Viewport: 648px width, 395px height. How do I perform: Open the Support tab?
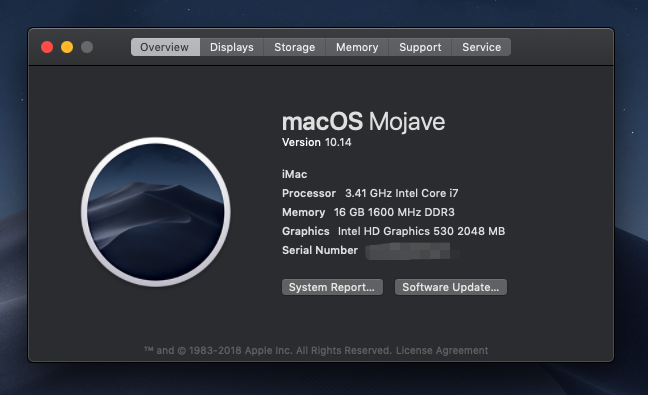point(420,47)
